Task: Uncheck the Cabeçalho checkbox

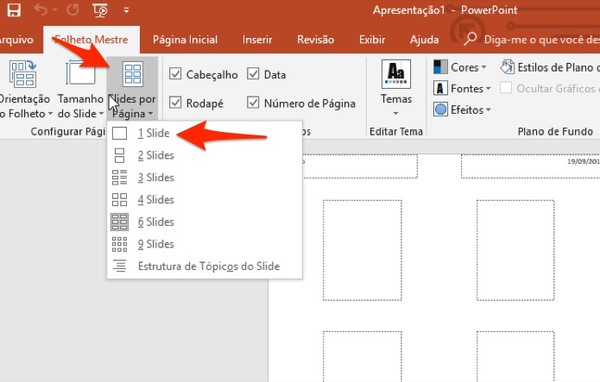Action: point(175,74)
